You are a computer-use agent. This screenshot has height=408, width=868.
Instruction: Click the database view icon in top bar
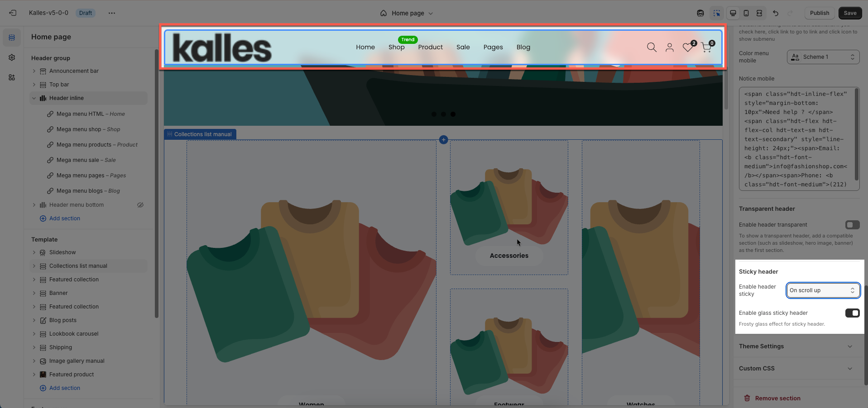click(x=700, y=13)
